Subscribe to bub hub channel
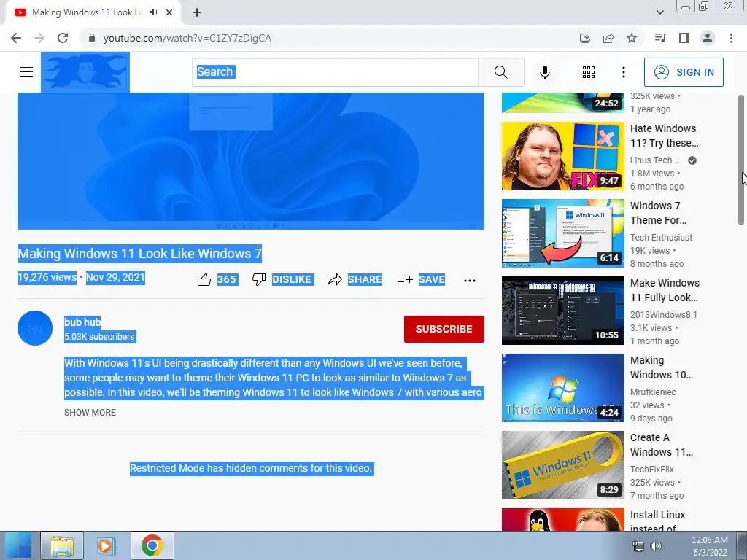The height and width of the screenshot is (560, 747). coord(444,329)
